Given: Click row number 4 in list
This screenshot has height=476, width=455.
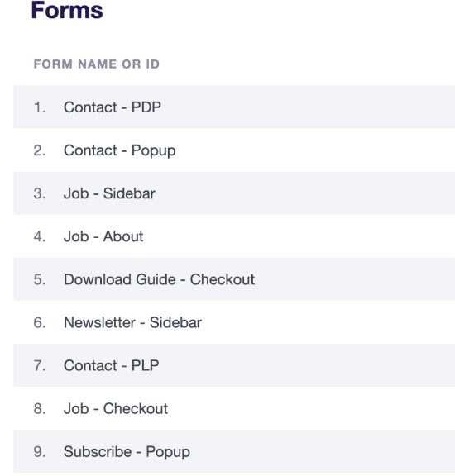Looking at the screenshot, I should (x=40, y=236).
